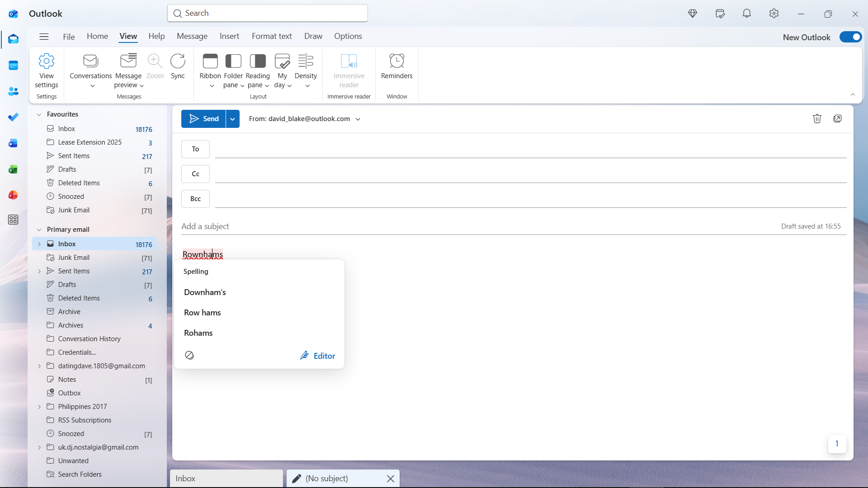Collapse the Primary email section
The width and height of the screenshot is (868, 488).
39,230
